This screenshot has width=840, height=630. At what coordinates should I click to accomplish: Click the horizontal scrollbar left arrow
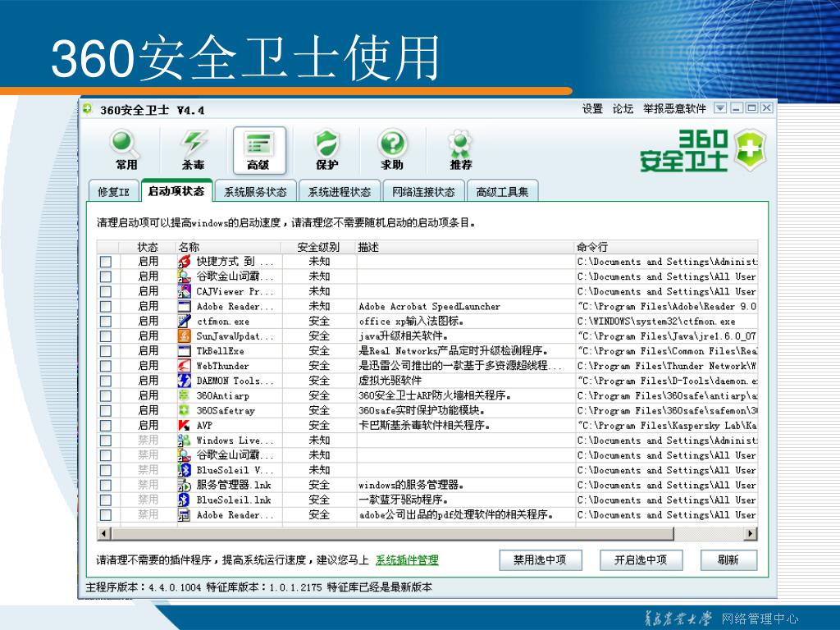tap(104, 533)
